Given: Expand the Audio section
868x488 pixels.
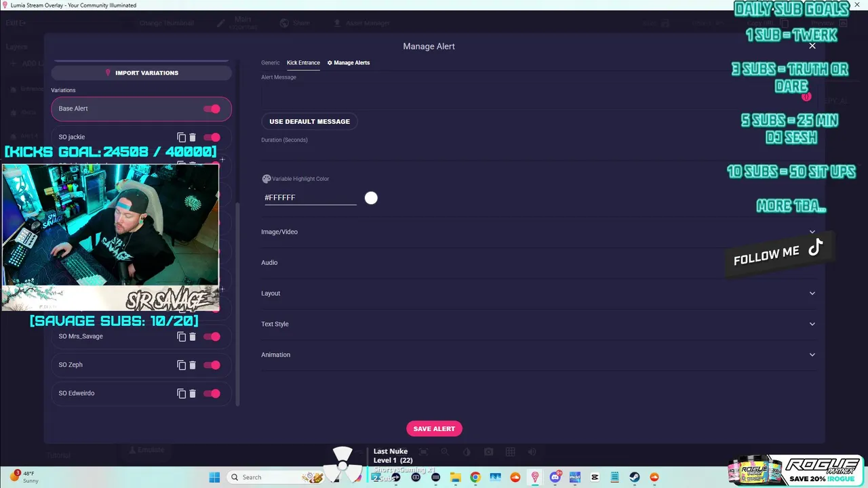Looking at the screenshot, I should [538, 262].
